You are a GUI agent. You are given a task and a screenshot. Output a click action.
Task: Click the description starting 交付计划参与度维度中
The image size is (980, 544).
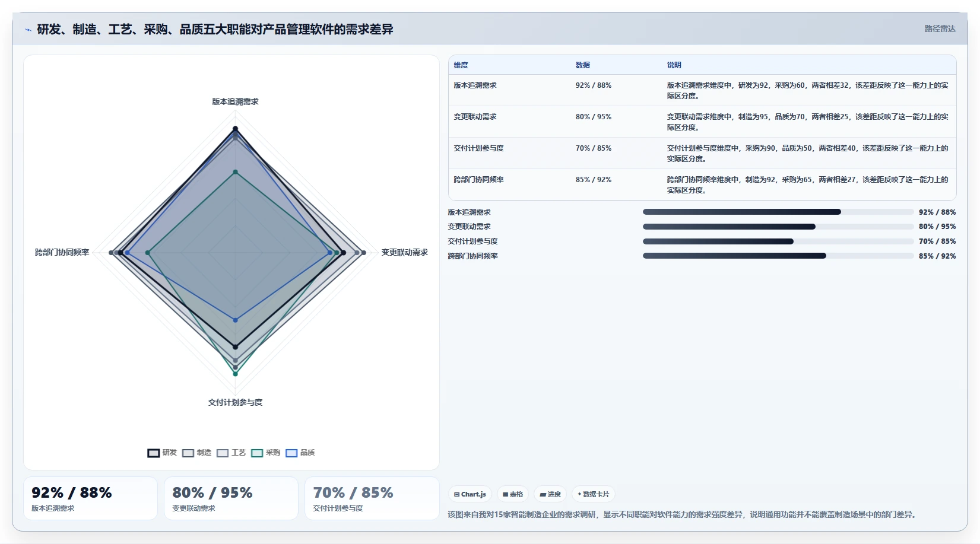pyautogui.click(x=807, y=154)
